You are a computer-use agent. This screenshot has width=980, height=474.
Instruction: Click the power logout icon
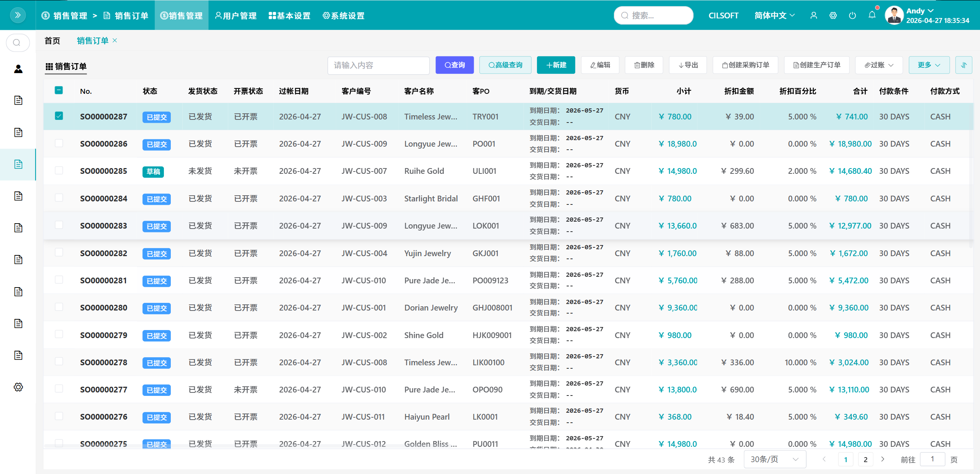tap(852, 15)
